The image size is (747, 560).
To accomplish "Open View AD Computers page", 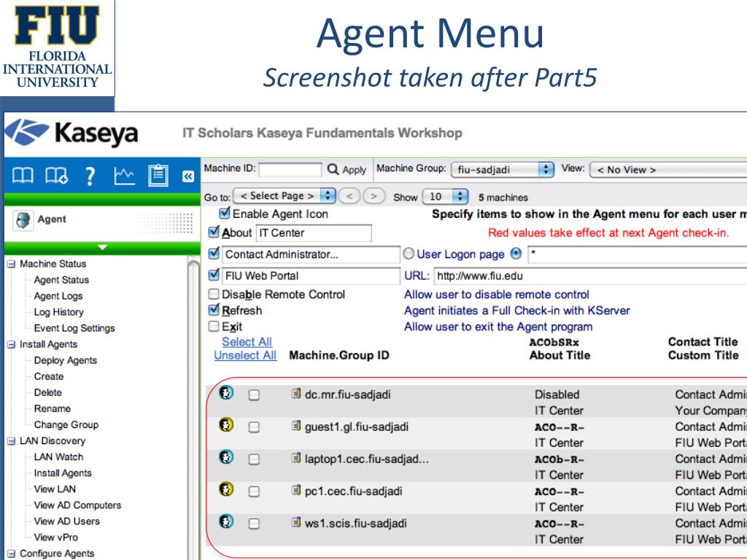I will click(77, 505).
